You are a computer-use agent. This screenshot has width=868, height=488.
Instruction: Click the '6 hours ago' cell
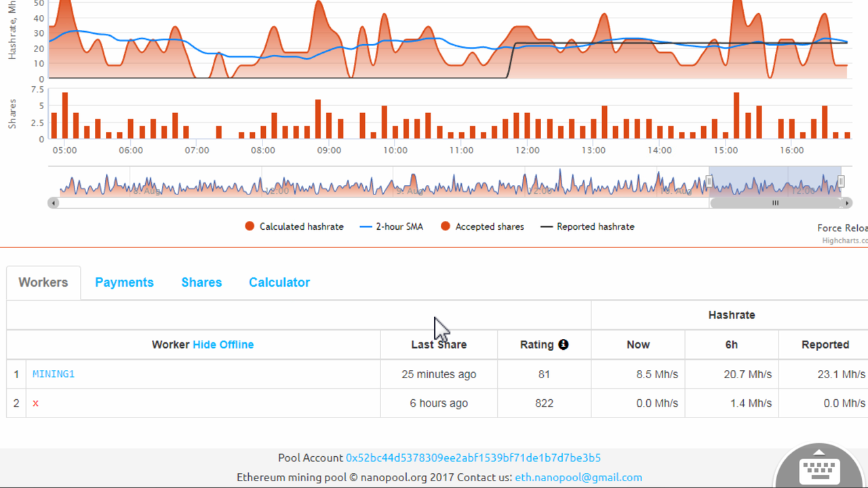click(x=439, y=403)
